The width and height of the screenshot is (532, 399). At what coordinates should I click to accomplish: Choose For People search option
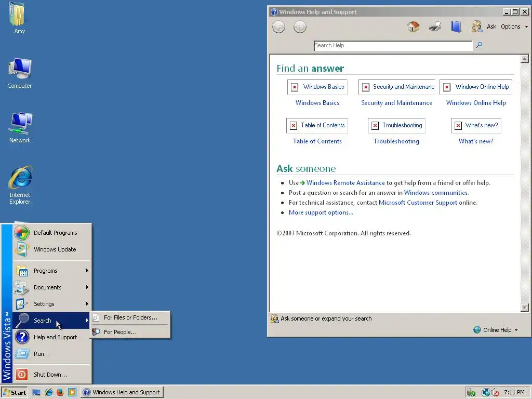[130, 332]
